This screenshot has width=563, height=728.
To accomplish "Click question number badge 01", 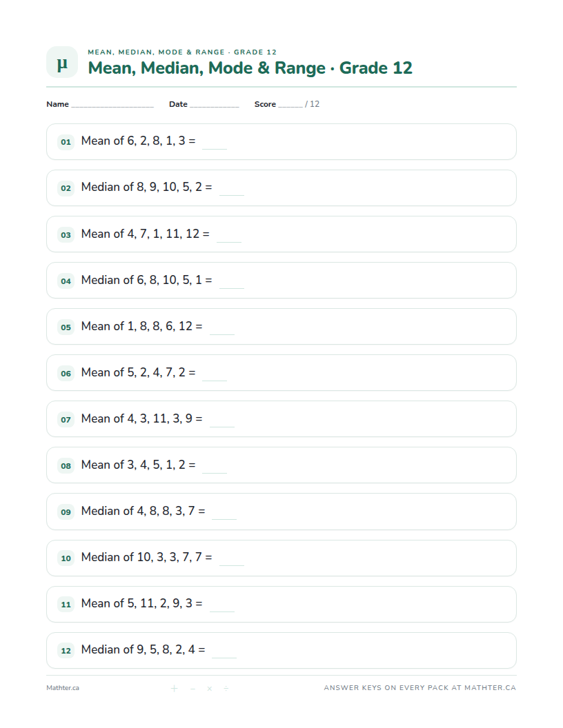I will pyautogui.click(x=66, y=141).
